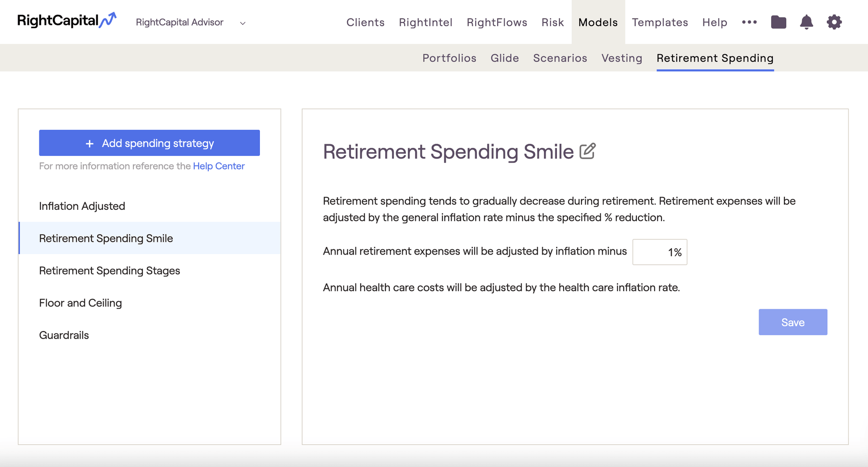Switch to Portfolios tab
This screenshot has width=868, height=467.
[x=449, y=58]
